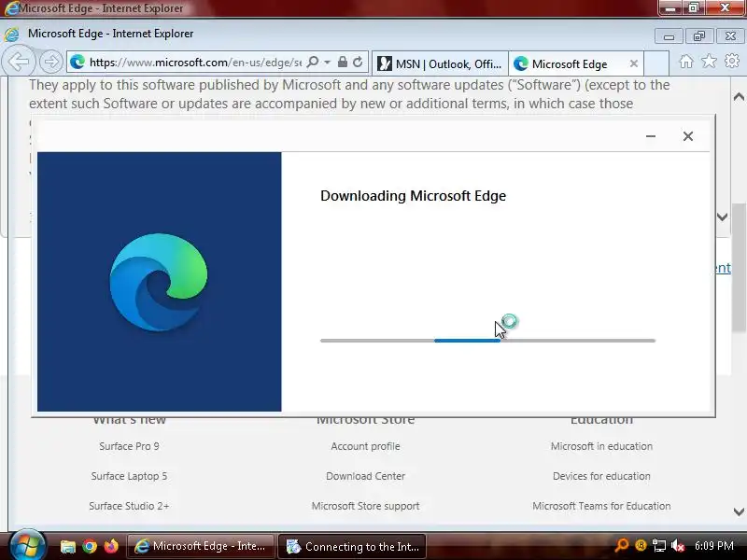
Task: Restore the inner Internet Explorer window
Action: coord(698,36)
